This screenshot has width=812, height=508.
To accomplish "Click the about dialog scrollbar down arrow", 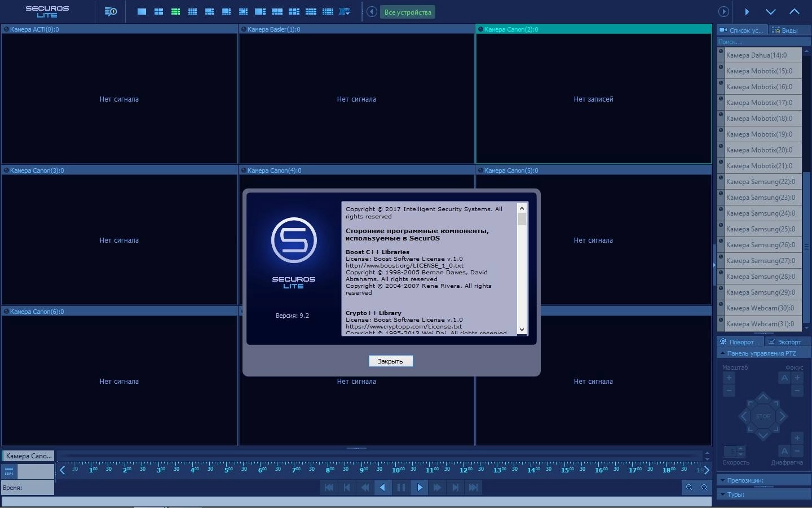I will click(522, 330).
